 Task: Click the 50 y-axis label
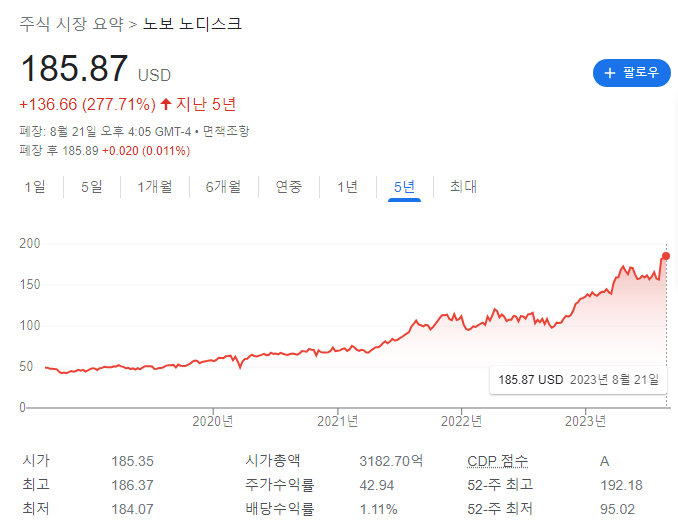coord(26,367)
